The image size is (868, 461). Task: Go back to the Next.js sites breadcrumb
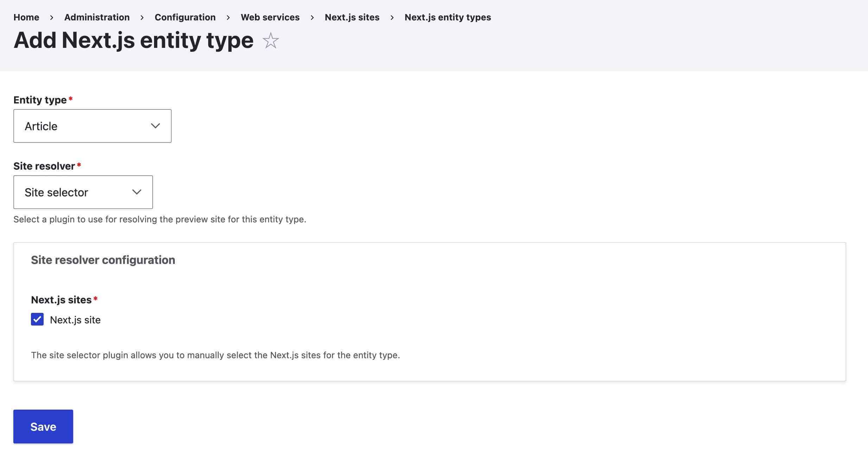coord(352,17)
